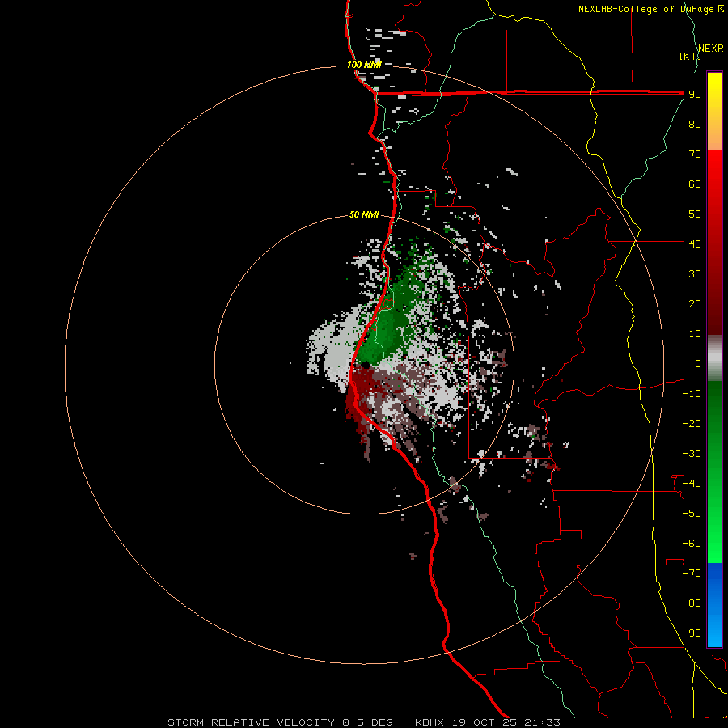This screenshot has height=728, width=728.
Task: Click the 50 value on the velocity scale
Action: click(x=695, y=214)
